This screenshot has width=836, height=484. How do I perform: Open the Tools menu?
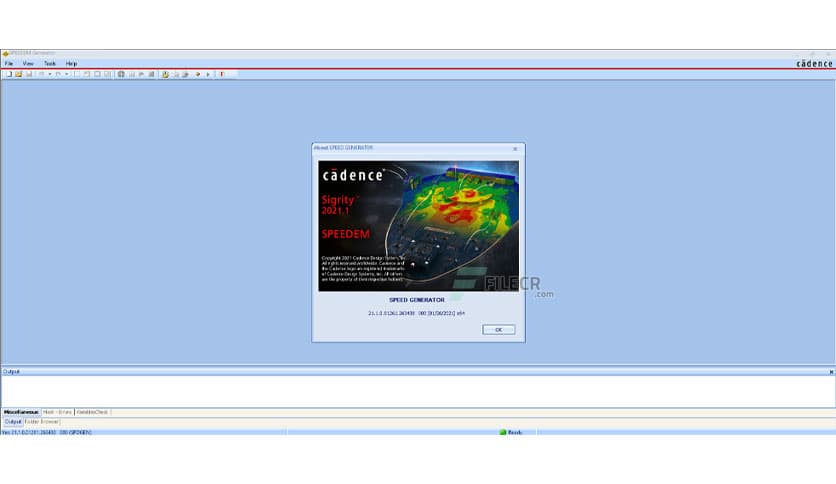(50, 63)
